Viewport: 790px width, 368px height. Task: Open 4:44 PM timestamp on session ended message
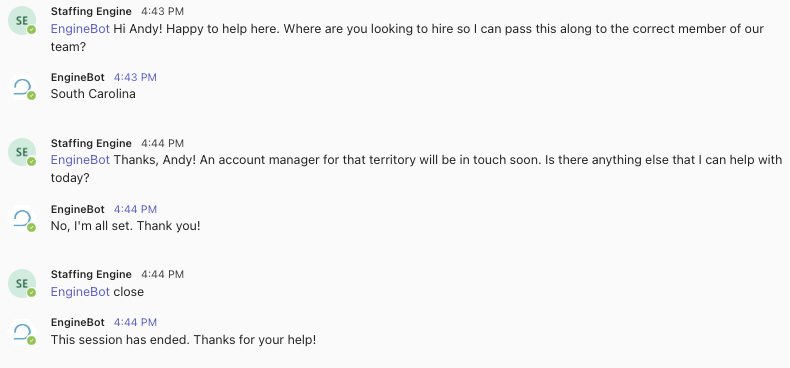tap(135, 322)
